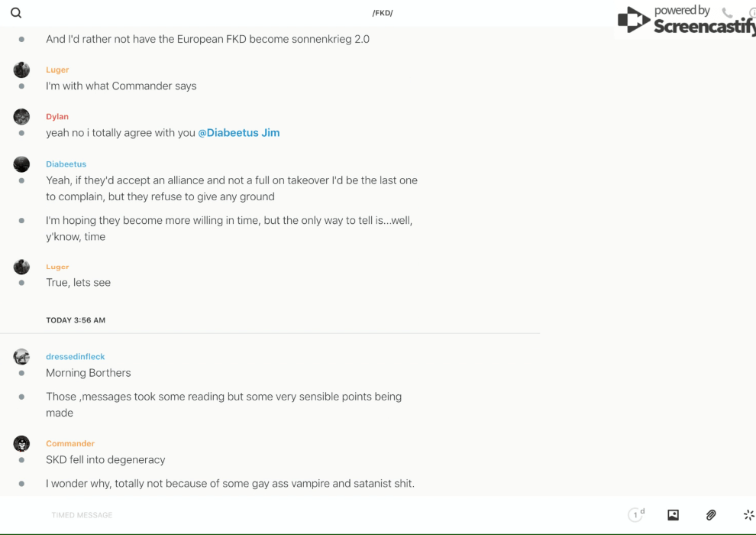Image resolution: width=756 pixels, height=535 pixels.
Task: Click Luger's avatar above "True, lets see"
Action: (x=21, y=267)
